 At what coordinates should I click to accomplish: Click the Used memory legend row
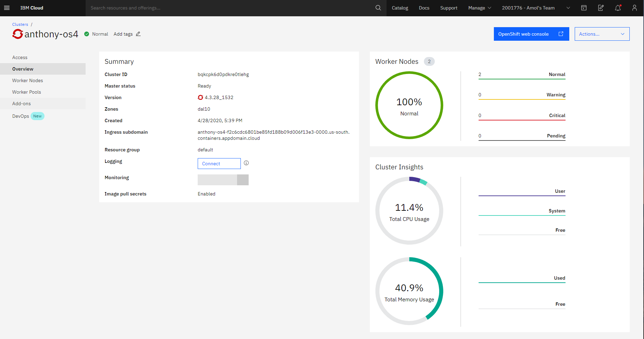[x=522, y=279]
